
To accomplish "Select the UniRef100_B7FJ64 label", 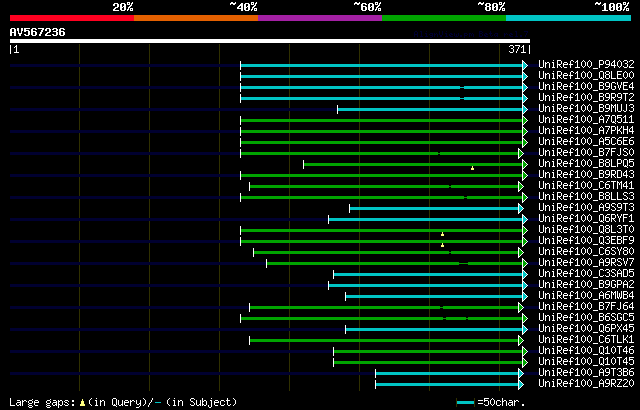I will [x=586, y=307].
